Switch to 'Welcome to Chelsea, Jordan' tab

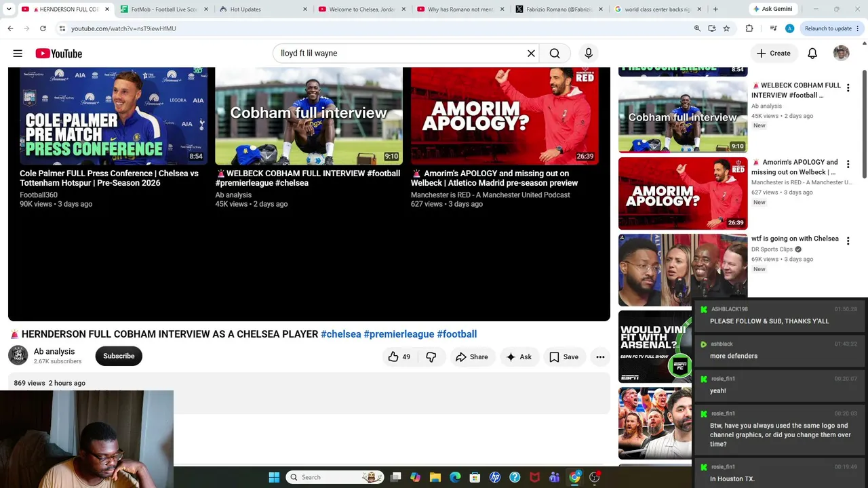click(362, 9)
